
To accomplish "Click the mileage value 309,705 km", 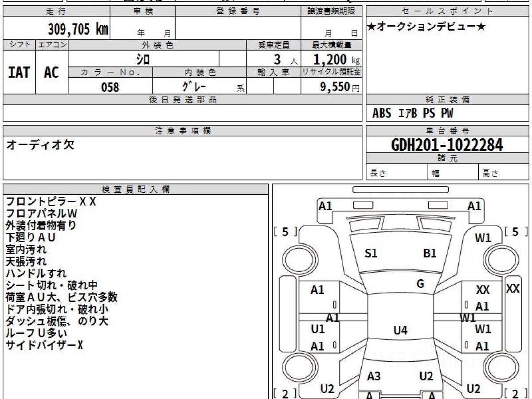I will coord(78,29).
